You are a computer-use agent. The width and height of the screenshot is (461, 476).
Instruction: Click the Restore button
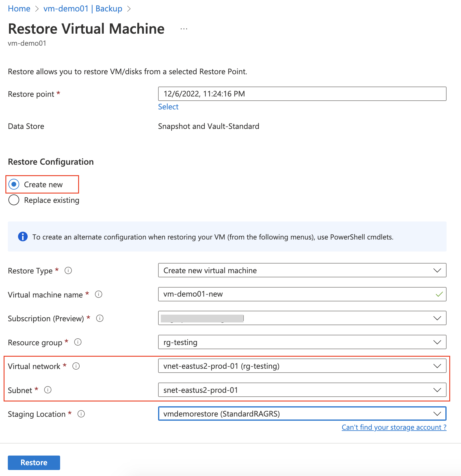[34, 462]
